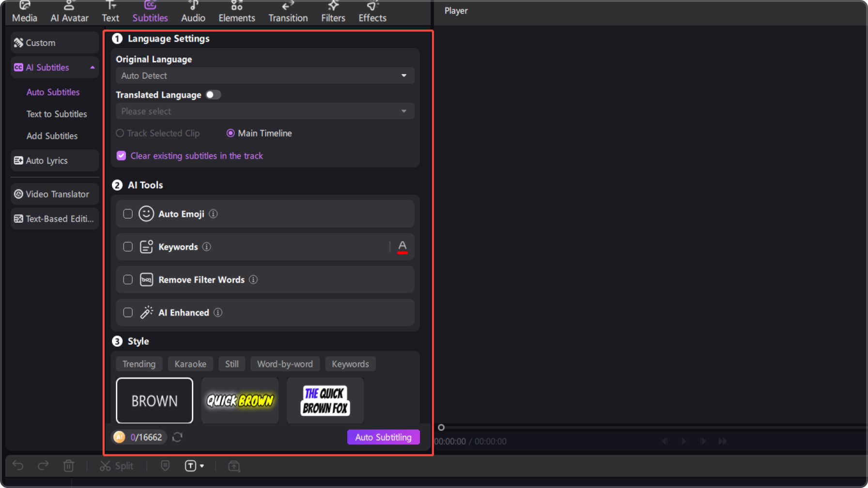Select the Word-by-word style filter
The image size is (868, 488).
(x=285, y=364)
